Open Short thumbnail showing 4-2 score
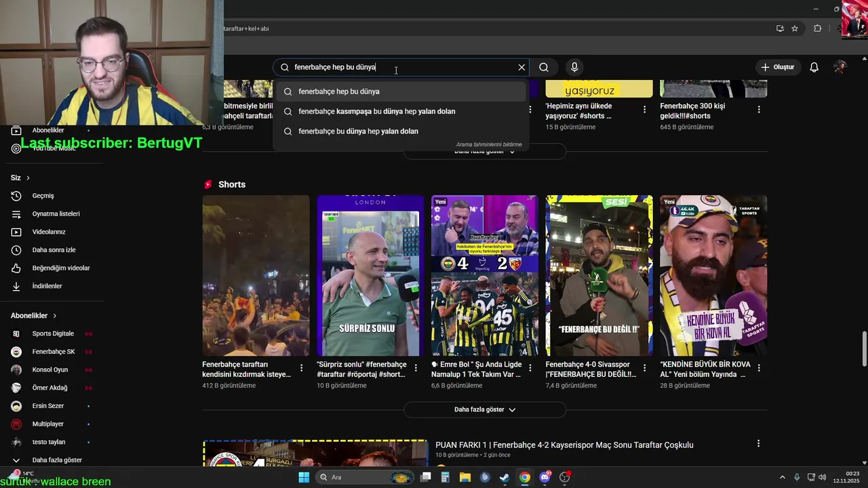The height and width of the screenshot is (488, 868). click(x=485, y=275)
